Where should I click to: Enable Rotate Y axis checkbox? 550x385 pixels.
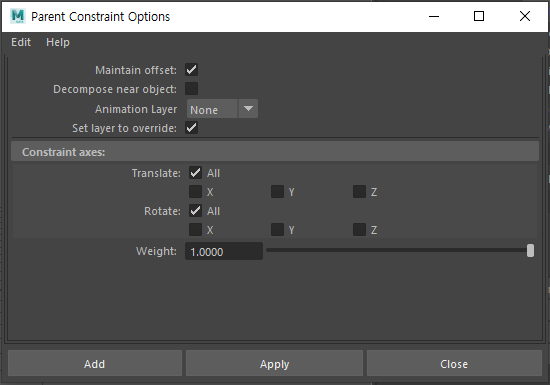pos(277,230)
